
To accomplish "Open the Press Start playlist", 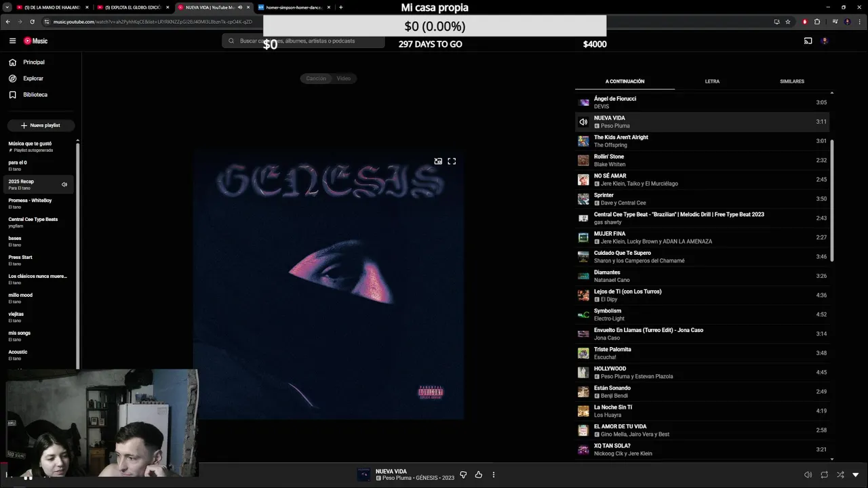I will click(40, 260).
